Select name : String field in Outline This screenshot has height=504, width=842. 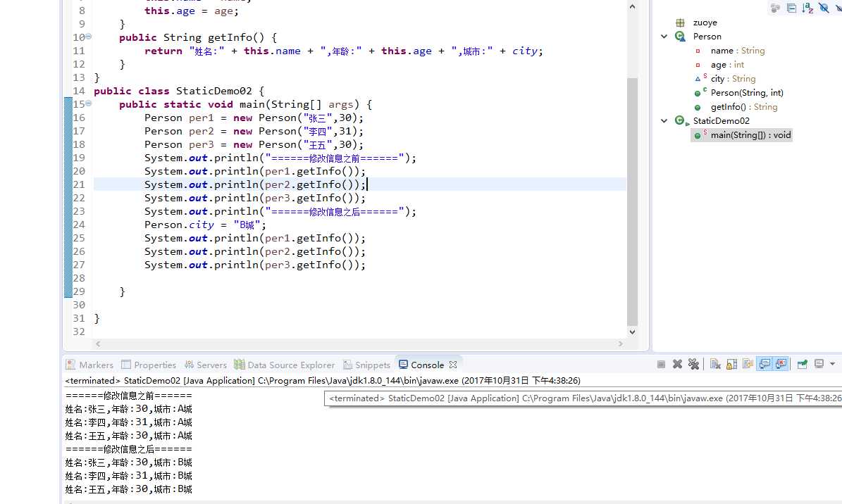pyautogui.click(x=737, y=51)
